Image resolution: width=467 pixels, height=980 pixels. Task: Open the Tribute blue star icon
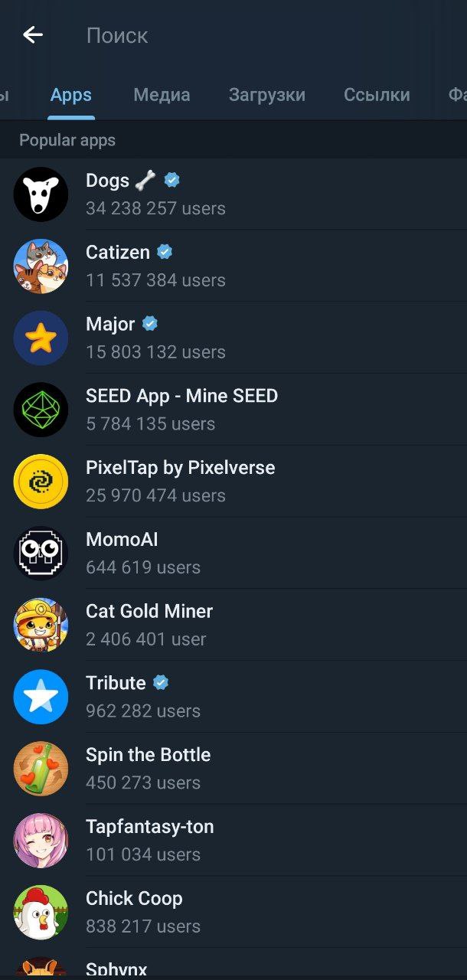[41, 697]
